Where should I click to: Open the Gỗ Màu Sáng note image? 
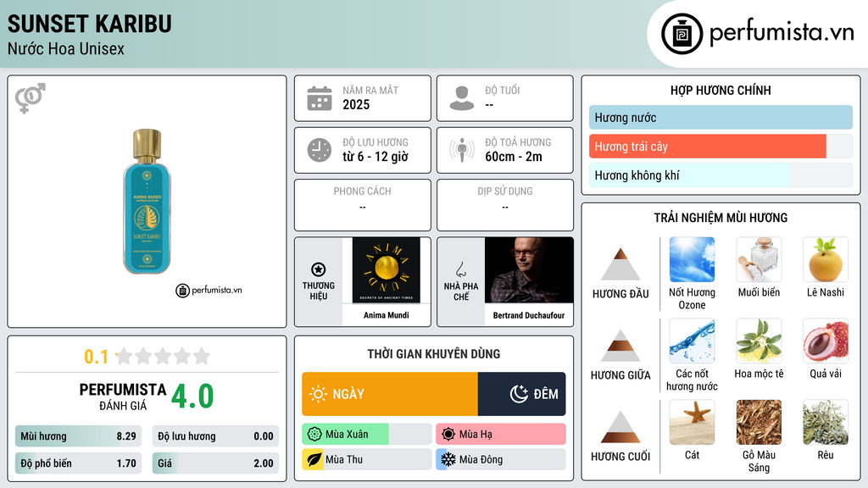tap(759, 422)
